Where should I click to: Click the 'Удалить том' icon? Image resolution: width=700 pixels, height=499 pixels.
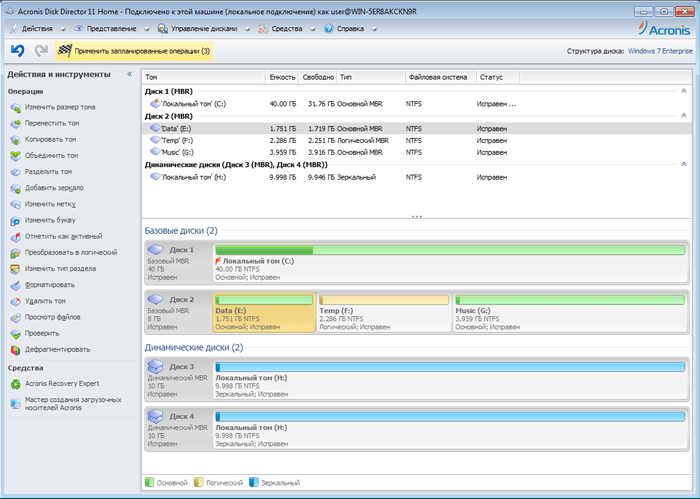16,301
